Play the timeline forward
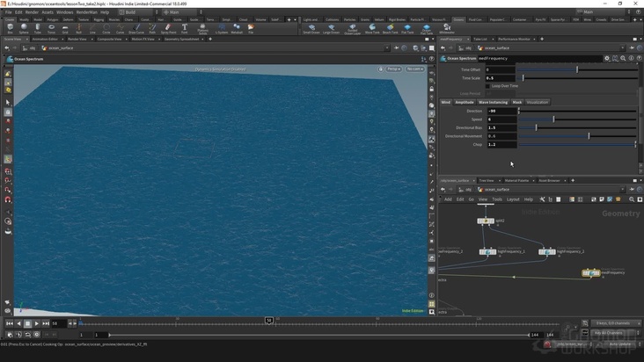Image resolution: width=644 pixels, height=362 pixels. point(37,323)
